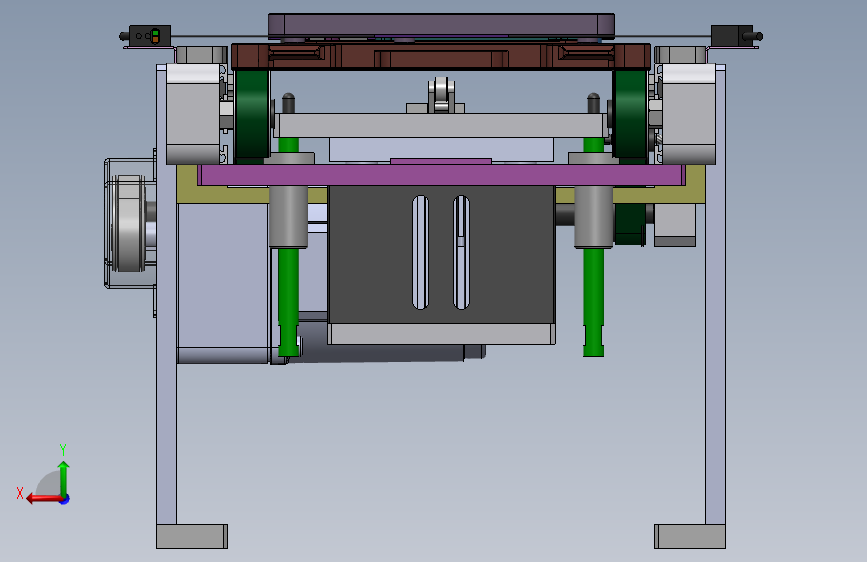The image size is (867, 562).
Task: Click the green Y axis arrow of the triad
Action: click(64, 478)
